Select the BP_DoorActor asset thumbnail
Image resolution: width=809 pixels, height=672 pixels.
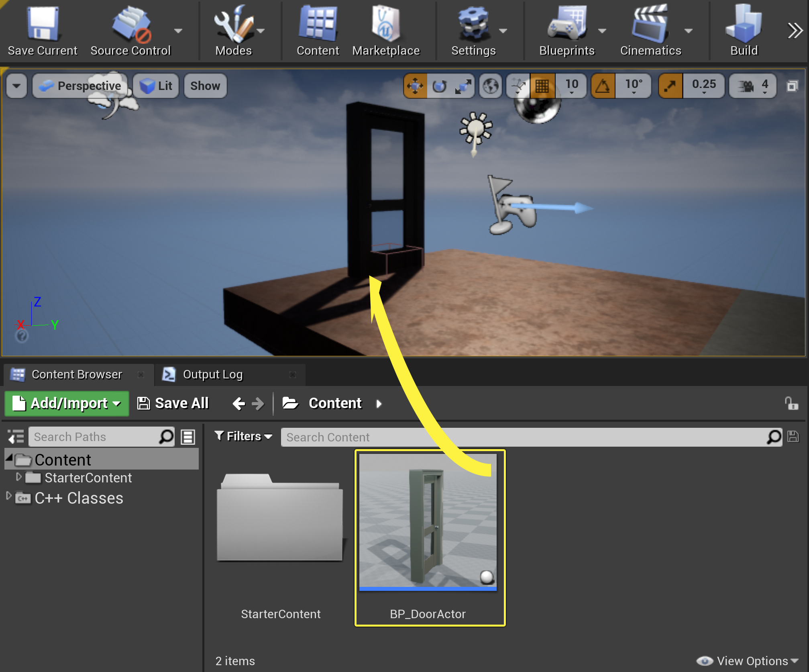point(428,522)
